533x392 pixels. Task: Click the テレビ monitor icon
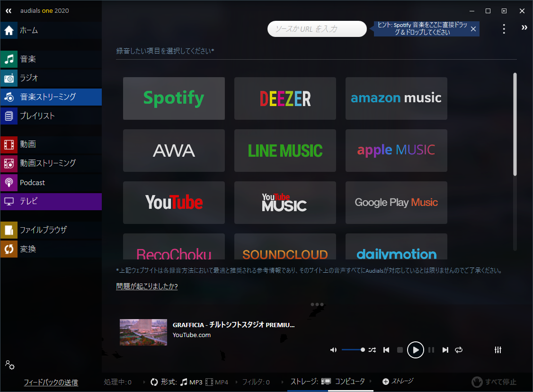tap(9, 201)
